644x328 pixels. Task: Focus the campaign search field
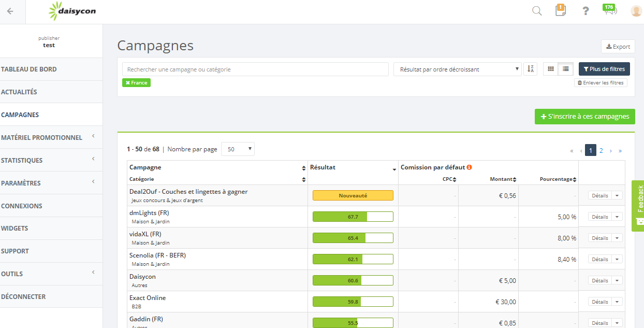[x=255, y=69]
